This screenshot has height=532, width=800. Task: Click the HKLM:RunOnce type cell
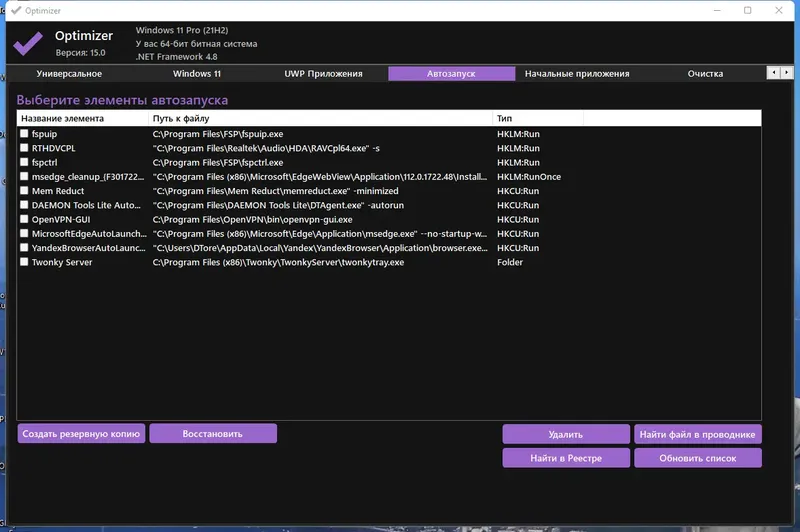coord(529,176)
